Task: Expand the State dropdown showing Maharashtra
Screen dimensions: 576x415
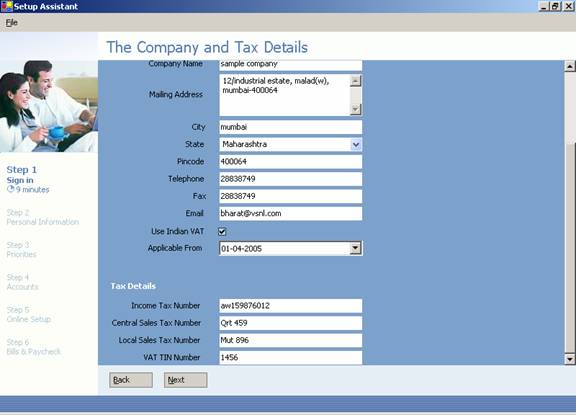Action: (x=356, y=144)
